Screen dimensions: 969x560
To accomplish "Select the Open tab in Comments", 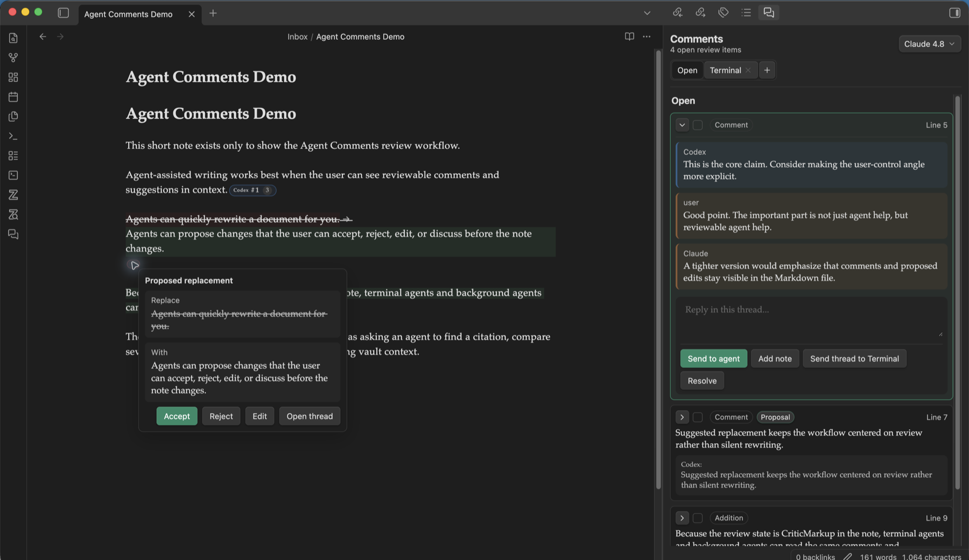I will 687,70.
